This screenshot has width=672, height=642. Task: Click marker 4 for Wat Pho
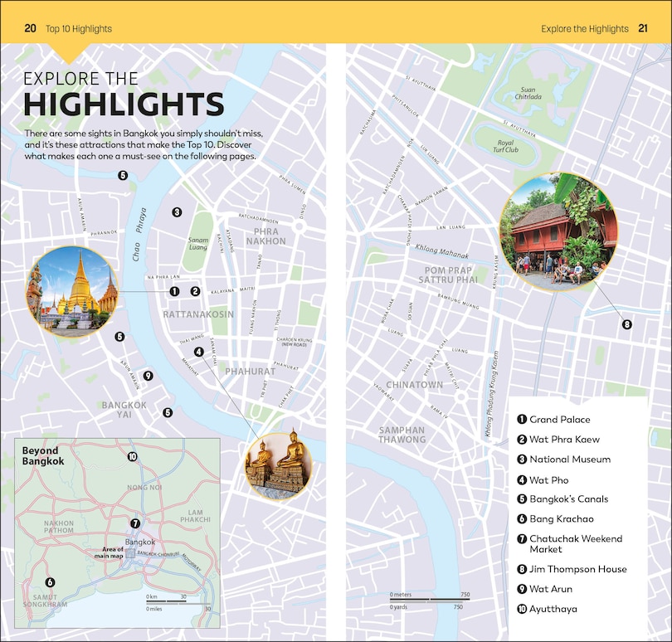(199, 352)
